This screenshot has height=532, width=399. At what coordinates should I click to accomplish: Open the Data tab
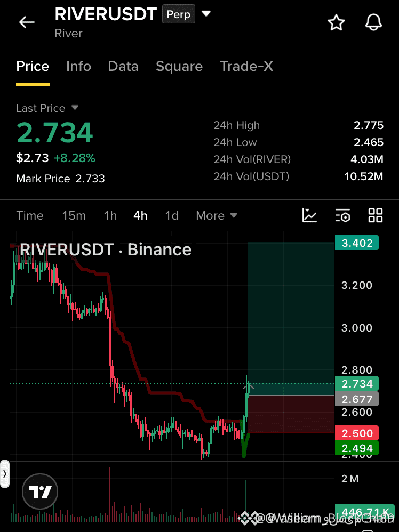[x=123, y=66]
